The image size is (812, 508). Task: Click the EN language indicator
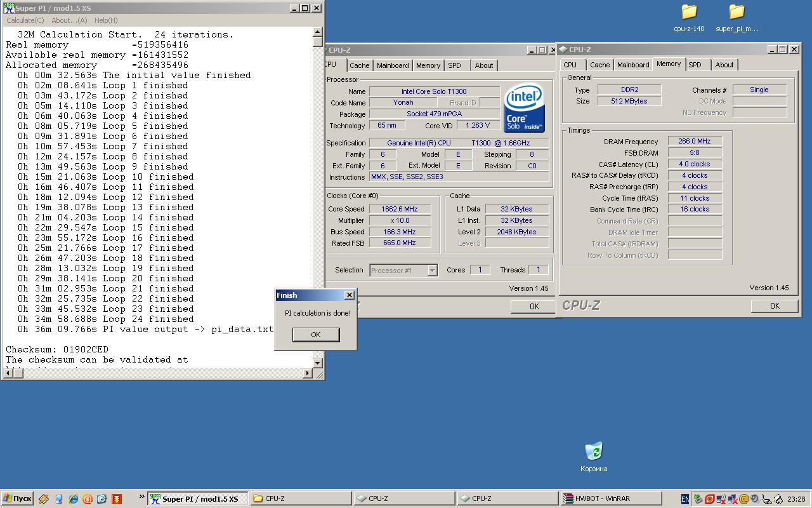pos(685,499)
